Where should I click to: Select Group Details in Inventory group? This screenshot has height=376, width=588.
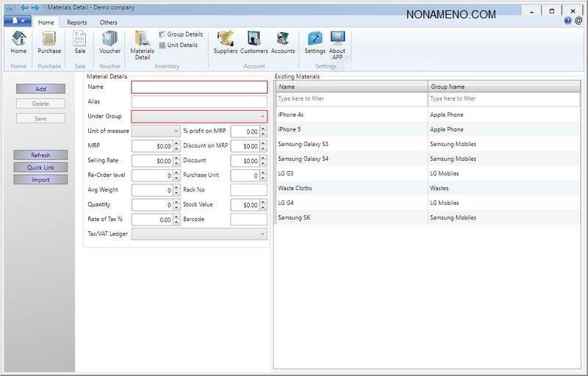tap(181, 35)
